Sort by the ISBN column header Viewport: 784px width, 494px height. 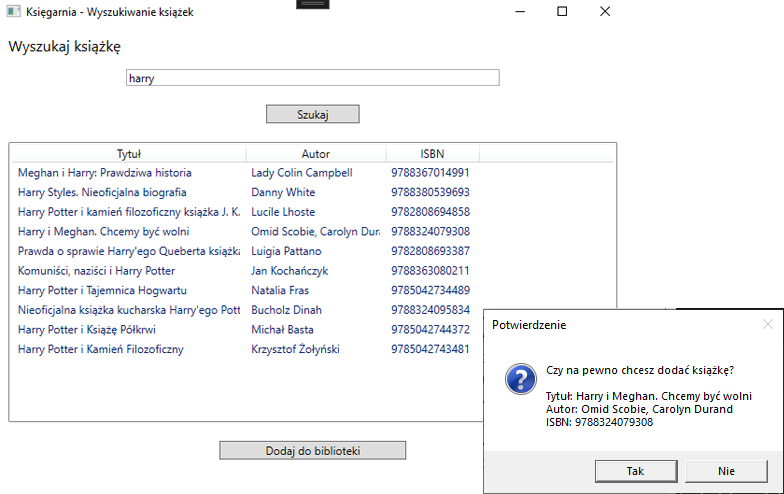[432, 154]
